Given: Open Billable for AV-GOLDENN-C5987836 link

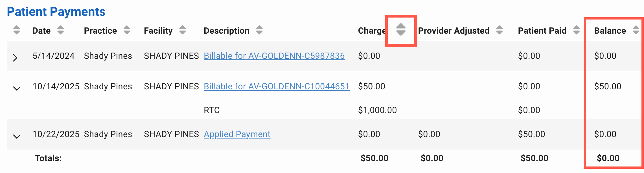Looking at the screenshot, I should click(x=274, y=56).
